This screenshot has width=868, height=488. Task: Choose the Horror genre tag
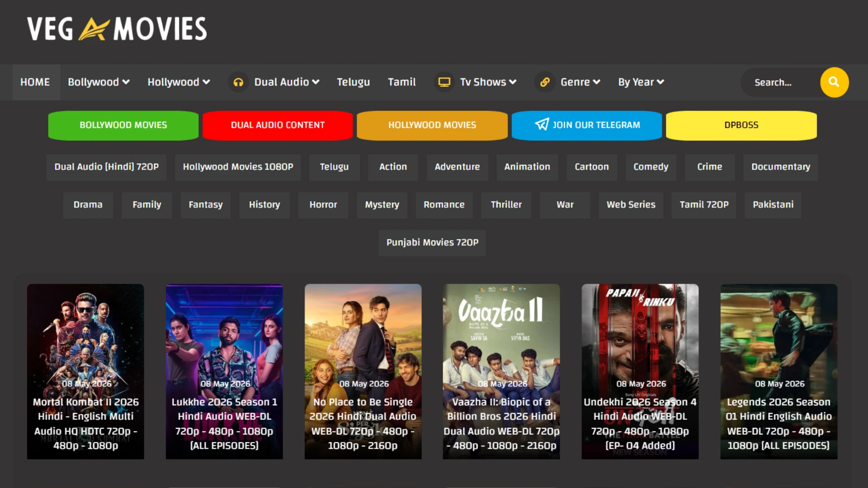323,205
